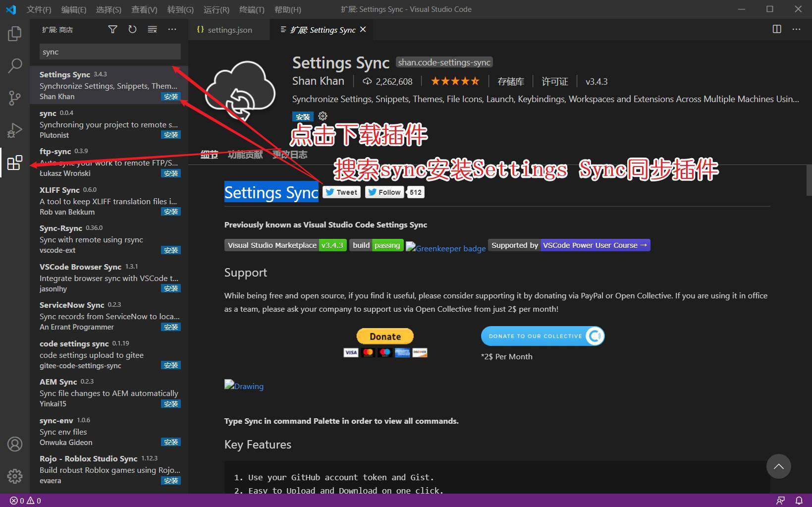The image size is (812, 507).
Task: Open the Search view in activity bar
Action: click(x=15, y=65)
